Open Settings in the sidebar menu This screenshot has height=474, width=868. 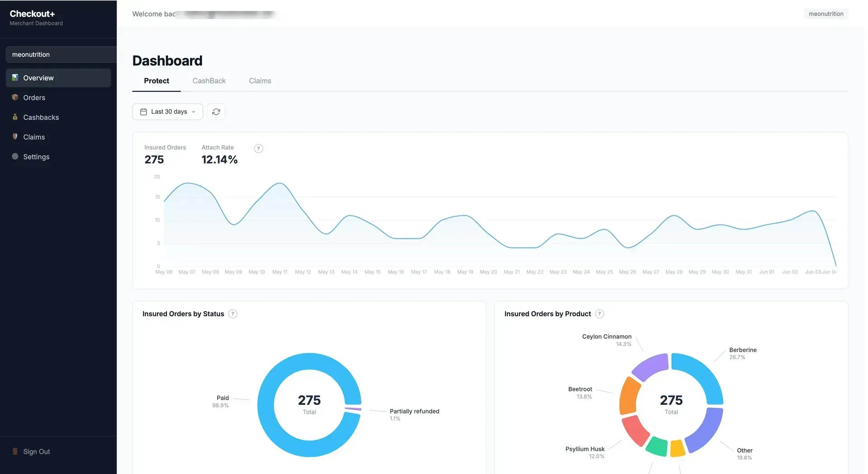pyautogui.click(x=58, y=156)
